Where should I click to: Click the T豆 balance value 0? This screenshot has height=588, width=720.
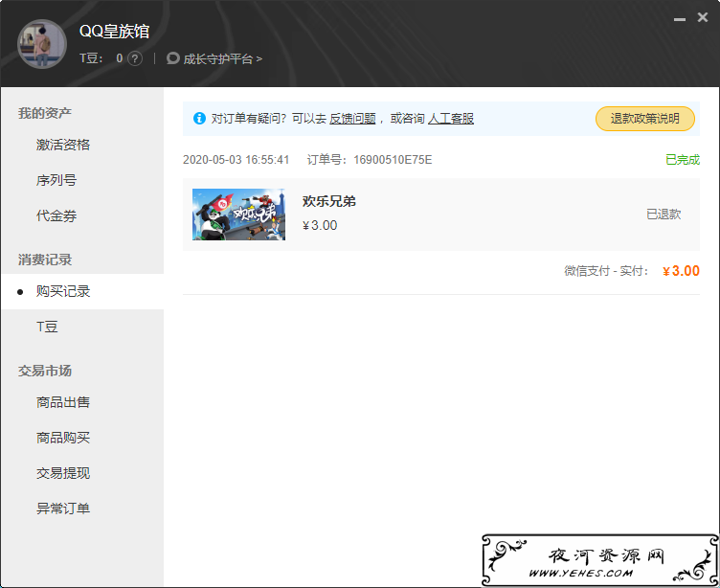point(120,58)
